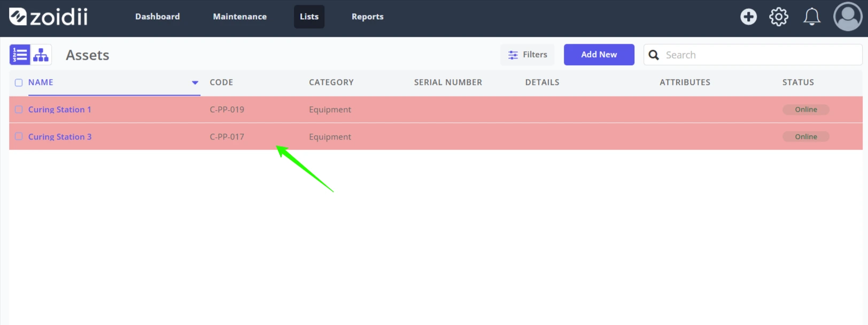This screenshot has height=325, width=868.
Task: Click the zoidii logo
Action: click(x=49, y=17)
